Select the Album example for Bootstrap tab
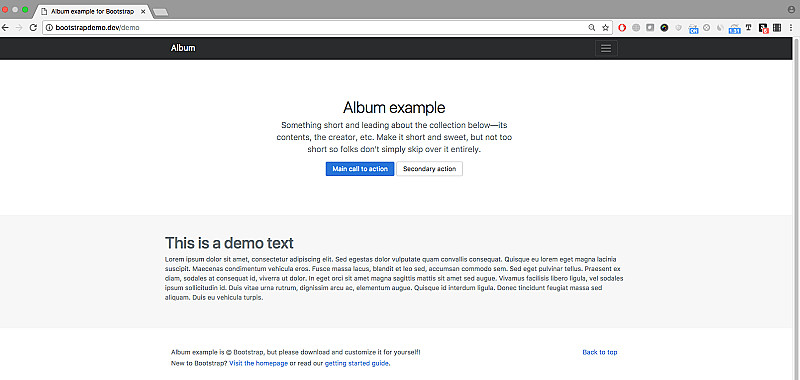 point(92,11)
